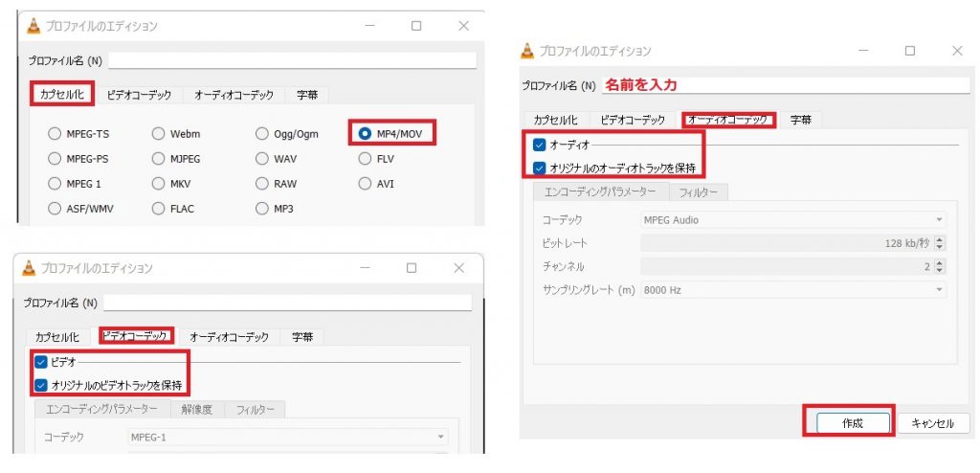Close the right profile edition window
The height and width of the screenshot is (473, 980).
point(957,51)
